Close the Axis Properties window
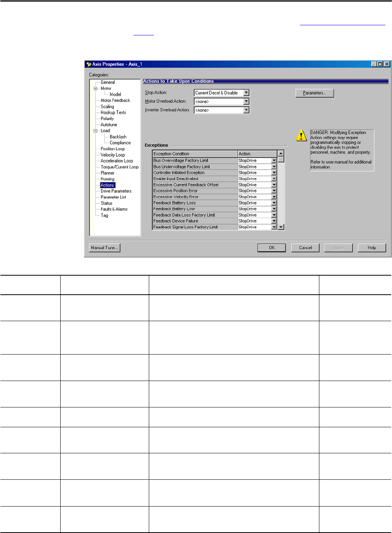Viewport: 392px width, 533px height. pos(387,64)
